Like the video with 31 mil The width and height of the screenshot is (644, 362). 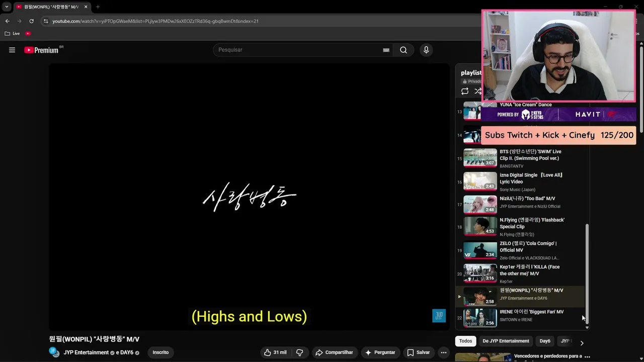[x=275, y=352]
